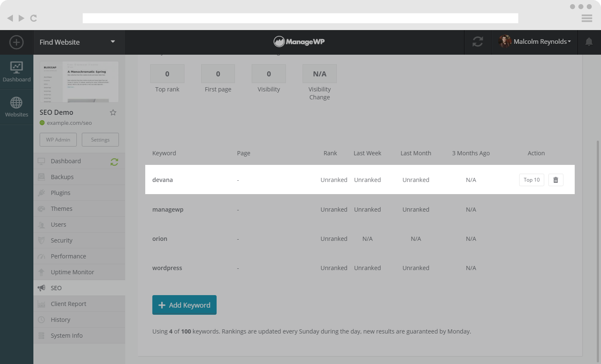Open the Websites globe icon
This screenshot has width=601, height=364.
[x=17, y=107]
